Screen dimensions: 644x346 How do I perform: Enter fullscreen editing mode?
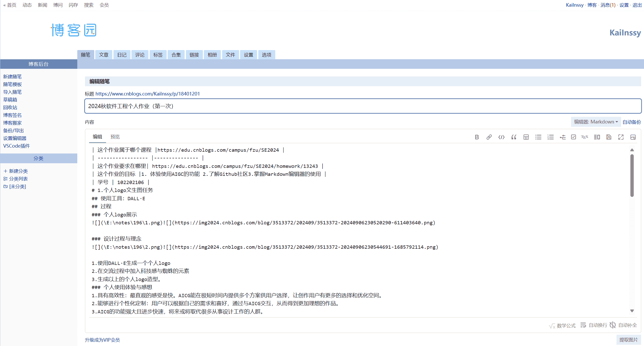[x=621, y=137]
